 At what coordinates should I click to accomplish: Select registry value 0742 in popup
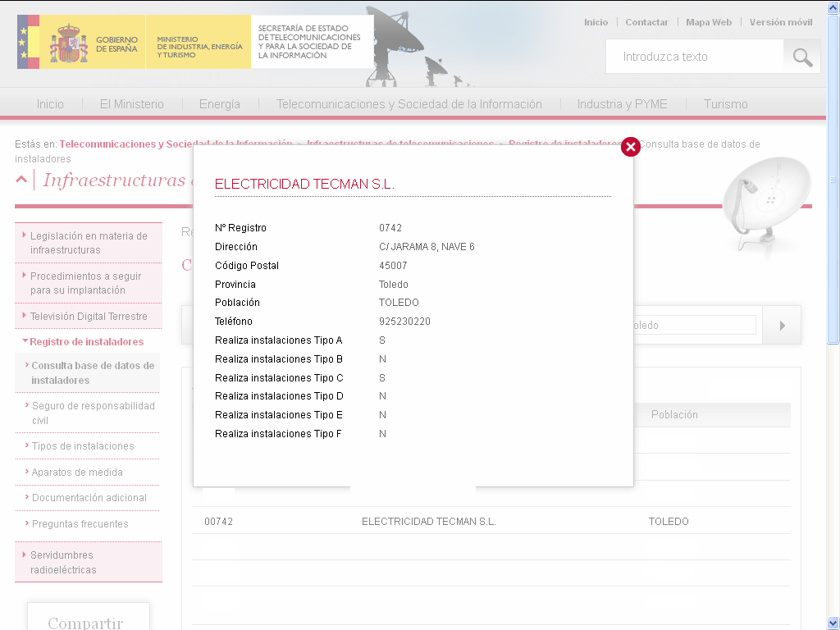click(x=390, y=228)
